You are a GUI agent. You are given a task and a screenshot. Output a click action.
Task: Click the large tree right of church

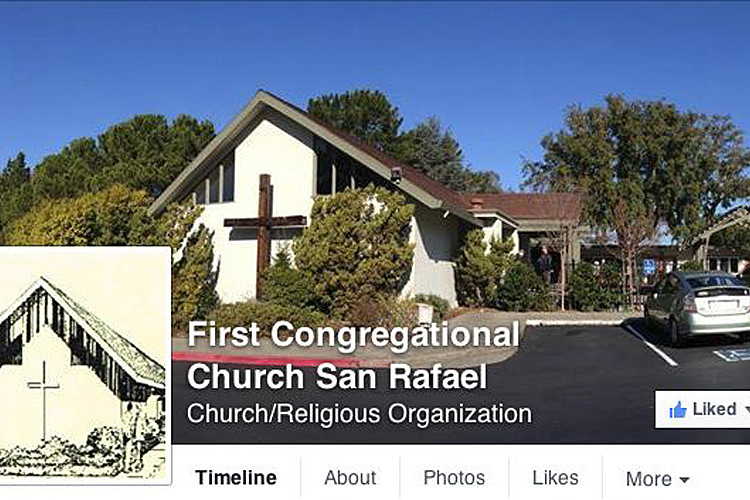(x=636, y=163)
